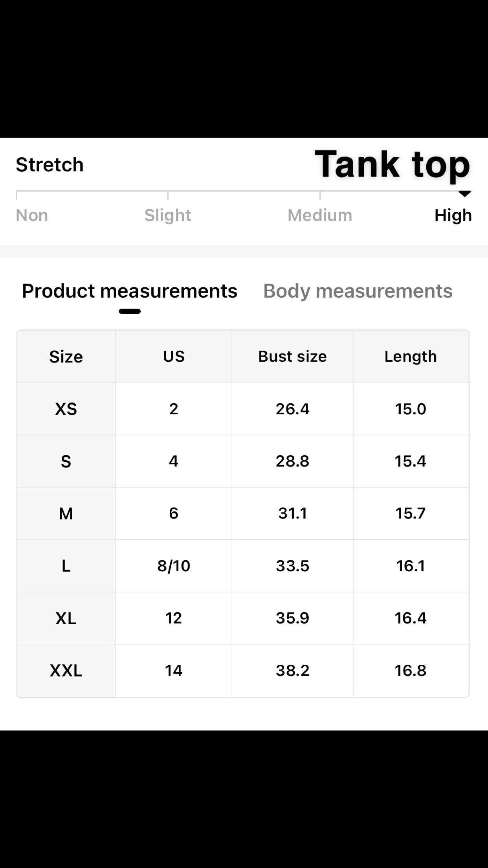Select the Slight stretch label
The height and width of the screenshot is (868, 488).
pos(168,215)
